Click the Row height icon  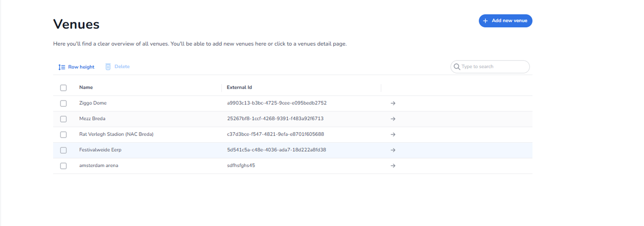tap(62, 67)
